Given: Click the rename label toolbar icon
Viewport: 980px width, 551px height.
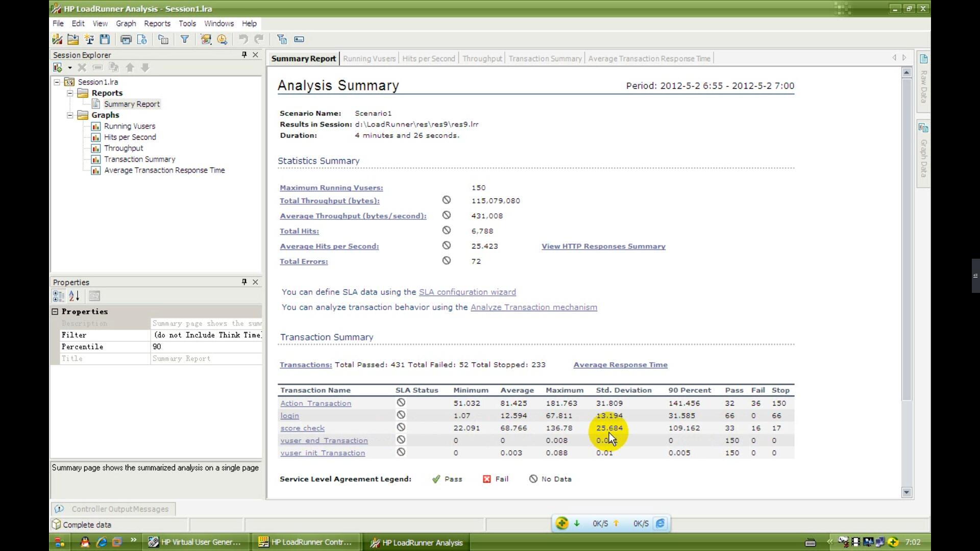Looking at the screenshot, I should 299,39.
